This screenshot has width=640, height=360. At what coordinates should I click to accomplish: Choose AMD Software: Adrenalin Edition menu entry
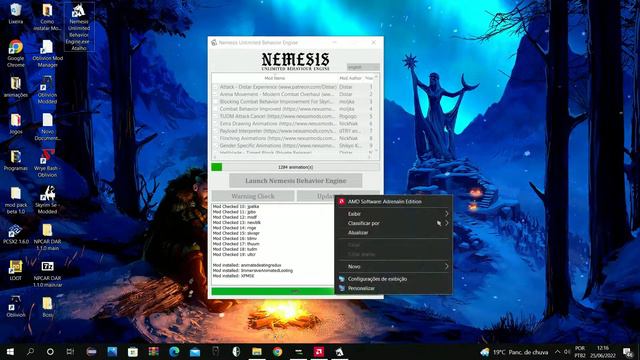(x=393, y=202)
